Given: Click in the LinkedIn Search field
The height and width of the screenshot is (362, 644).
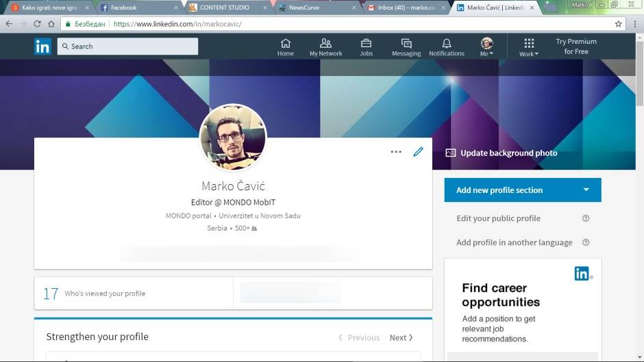Looking at the screenshot, I should (x=127, y=47).
